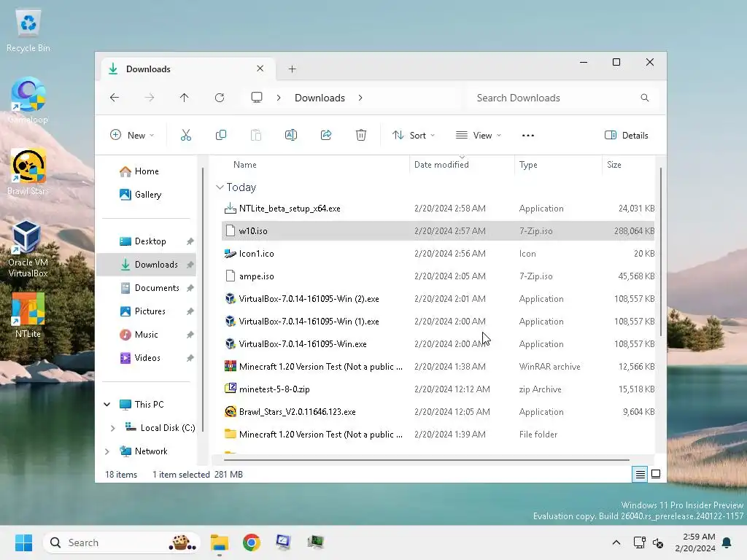This screenshot has height=560, width=747.
Task: Open Oracle VM VirtualBox desktop shortcut
Action: (x=28, y=249)
